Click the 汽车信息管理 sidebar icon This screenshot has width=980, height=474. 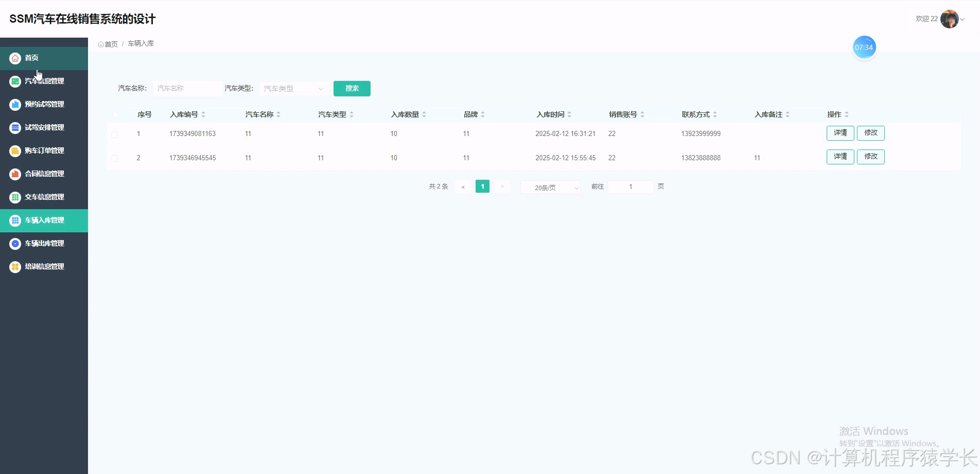[15, 81]
